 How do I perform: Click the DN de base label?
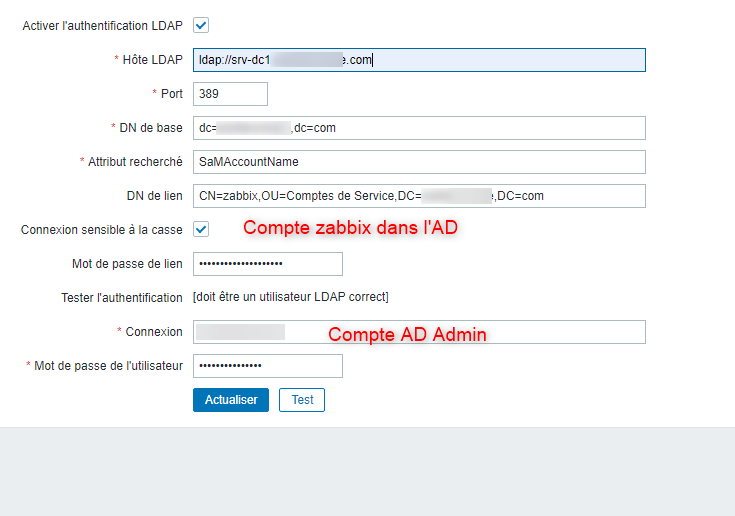151,127
